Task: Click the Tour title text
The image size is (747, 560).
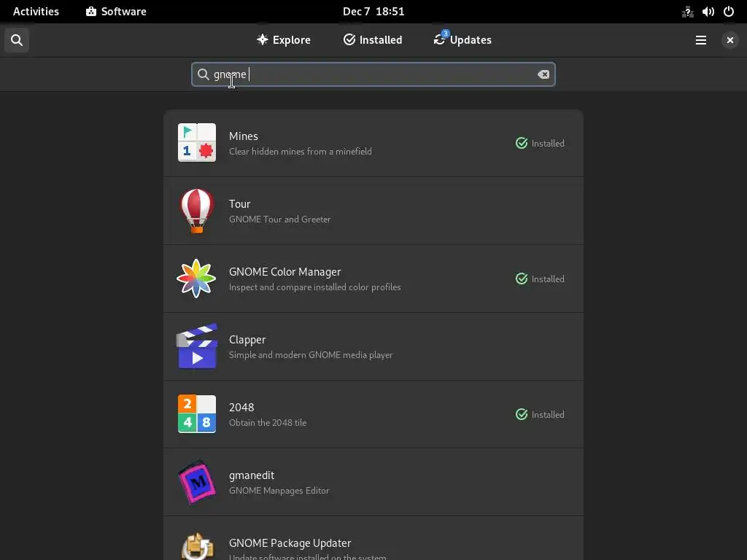Action: tap(239, 204)
